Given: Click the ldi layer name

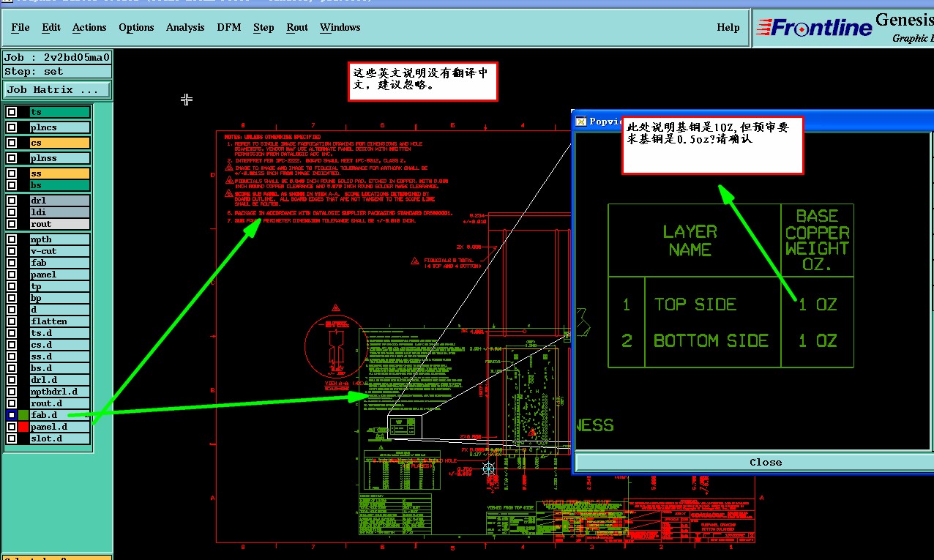Looking at the screenshot, I should point(60,212).
